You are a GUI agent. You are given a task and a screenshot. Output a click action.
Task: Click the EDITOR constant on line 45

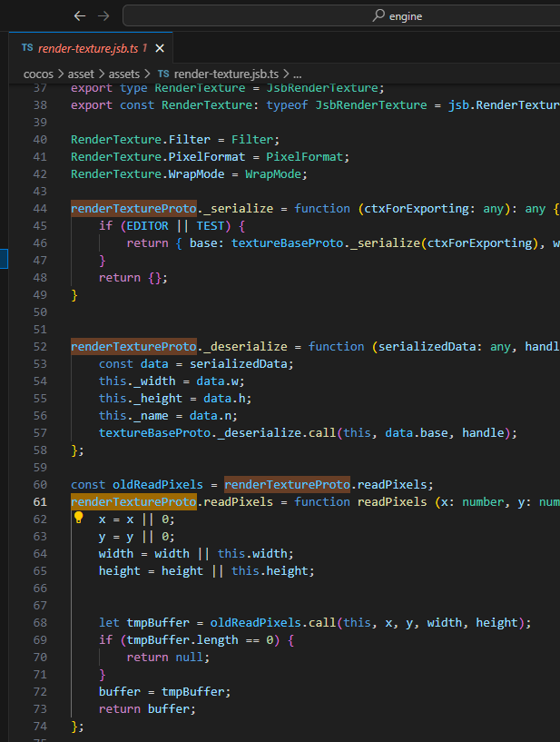(x=147, y=226)
